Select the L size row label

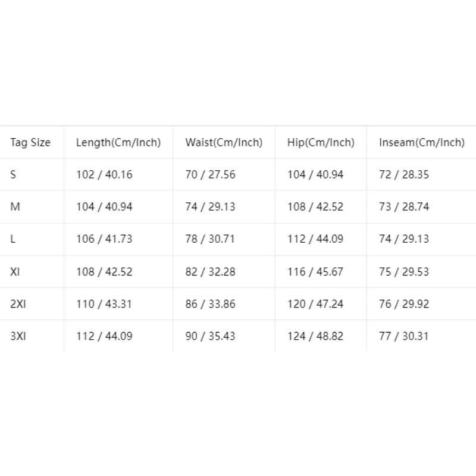12,239
